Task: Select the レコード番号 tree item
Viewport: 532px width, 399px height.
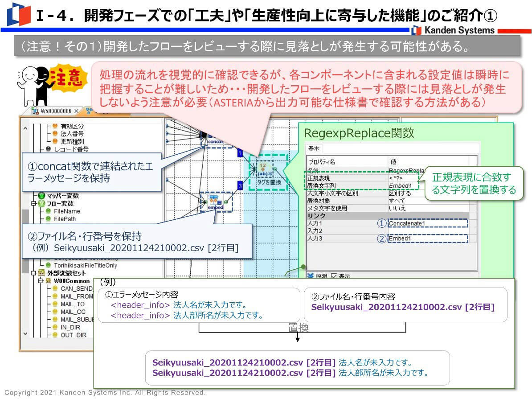Action: [71, 149]
